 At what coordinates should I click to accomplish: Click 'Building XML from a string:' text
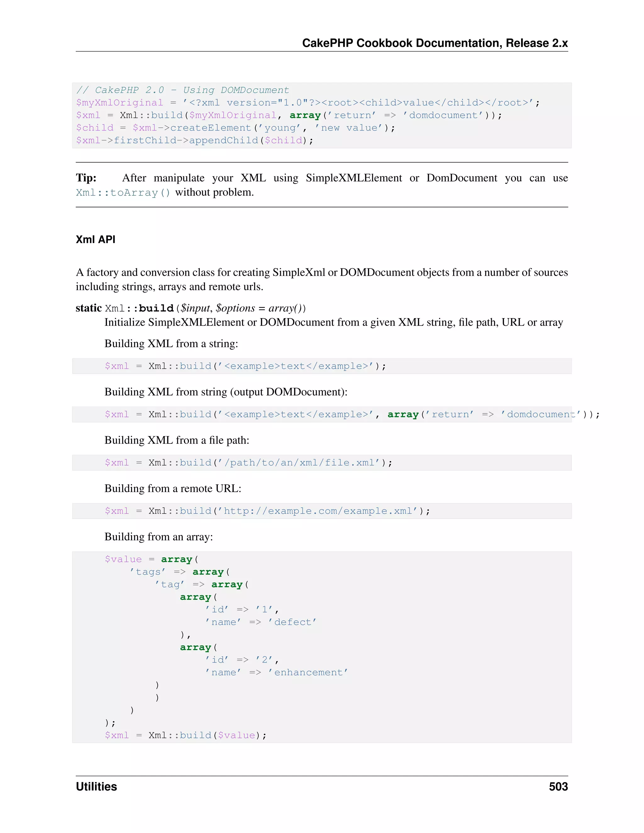(171, 344)
